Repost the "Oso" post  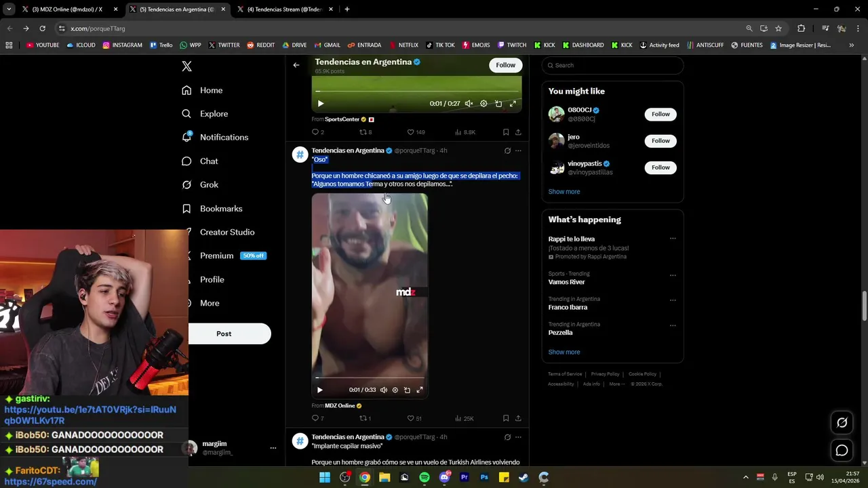click(x=363, y=418)
